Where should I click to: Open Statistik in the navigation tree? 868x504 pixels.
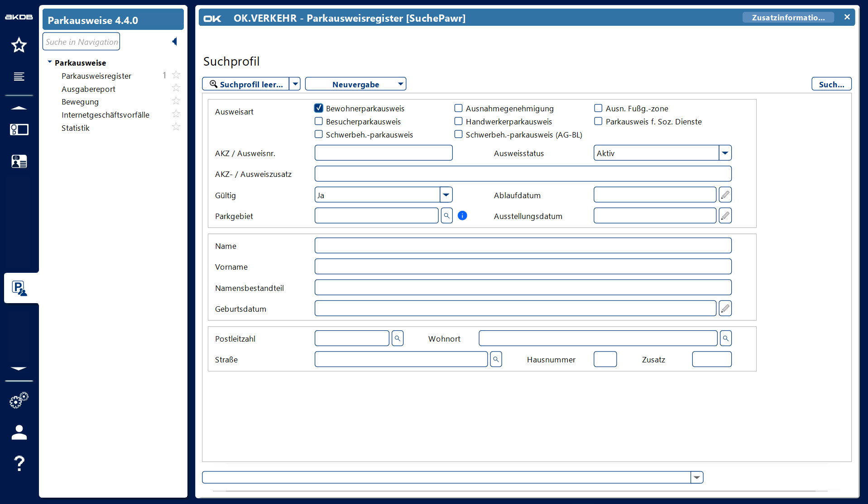point(76,128)
